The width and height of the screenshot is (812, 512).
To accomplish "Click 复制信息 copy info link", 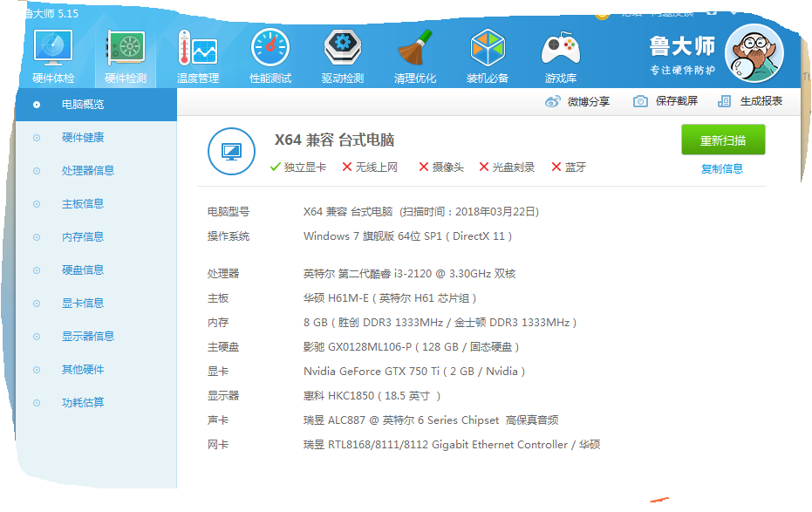I will tap(722, 168).
